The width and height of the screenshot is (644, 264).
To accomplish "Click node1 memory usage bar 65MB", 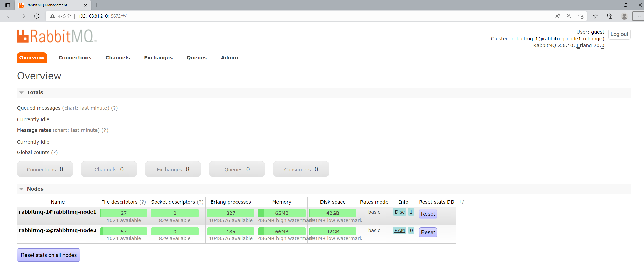I will [282, 213].
